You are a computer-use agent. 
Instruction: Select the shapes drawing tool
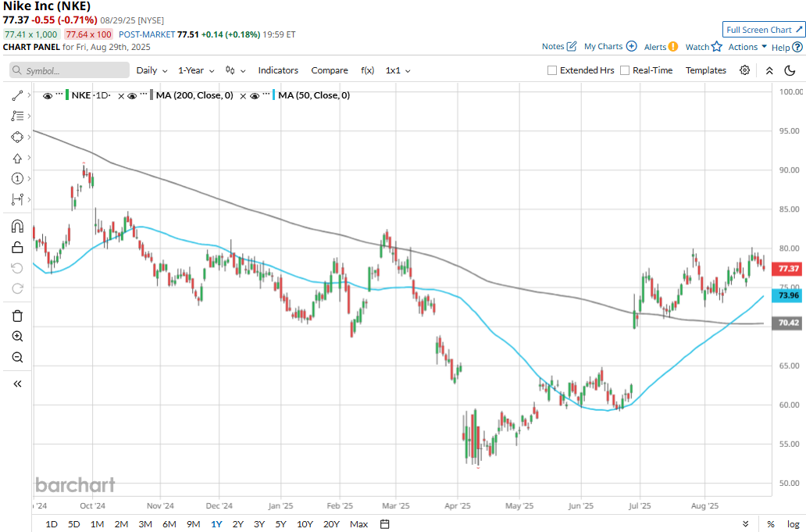[17, 137]
